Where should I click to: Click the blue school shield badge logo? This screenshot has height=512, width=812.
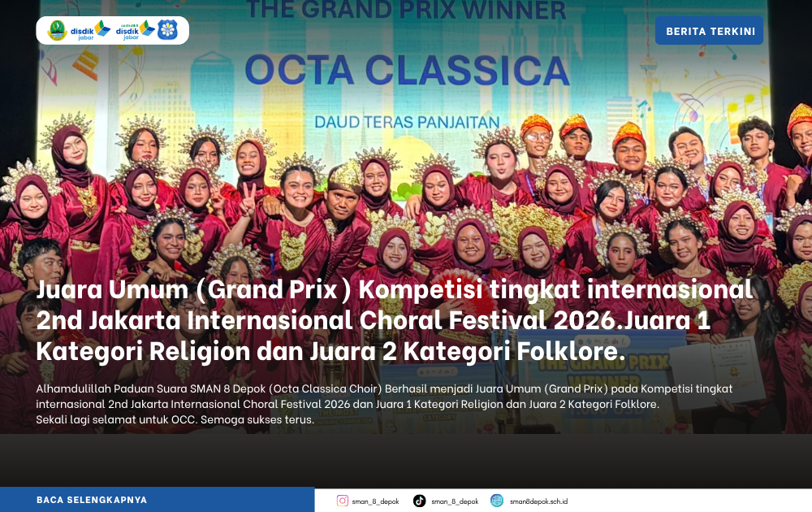point(167,30)
